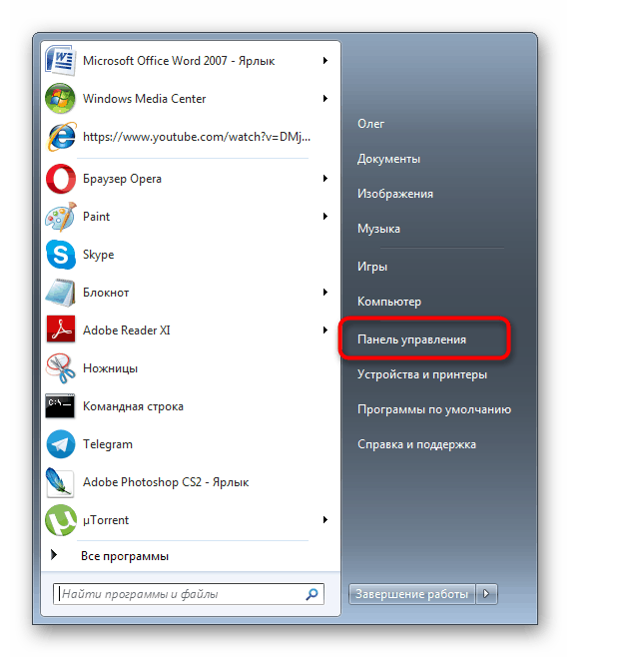The height and width of the screenshot is (657, 644).
Task: Expand Microsoft Office Word jump list arrow
Action: [325, 61]
